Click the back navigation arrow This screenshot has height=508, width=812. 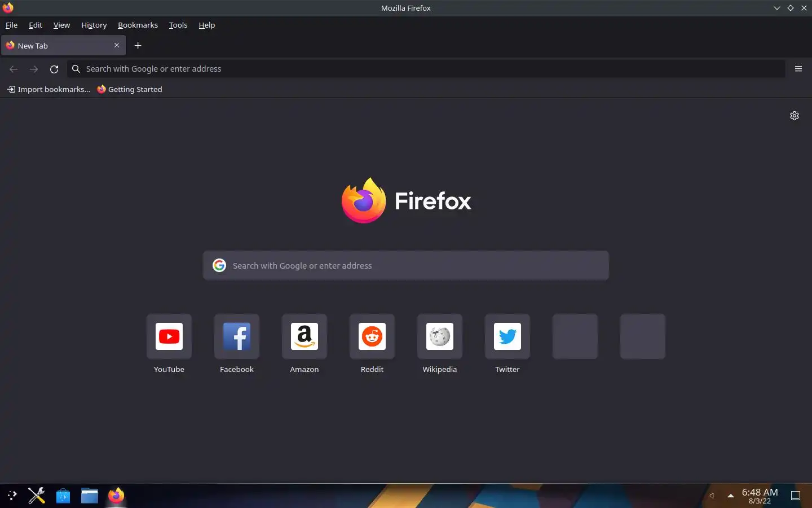pyautogui.click(x=14, y=69)
